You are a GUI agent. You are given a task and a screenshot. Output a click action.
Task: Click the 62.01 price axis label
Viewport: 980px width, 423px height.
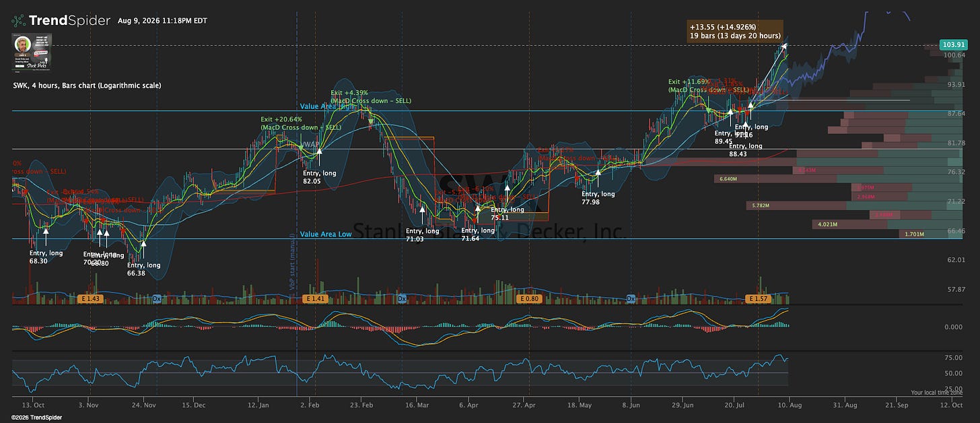tap(956, 260)
